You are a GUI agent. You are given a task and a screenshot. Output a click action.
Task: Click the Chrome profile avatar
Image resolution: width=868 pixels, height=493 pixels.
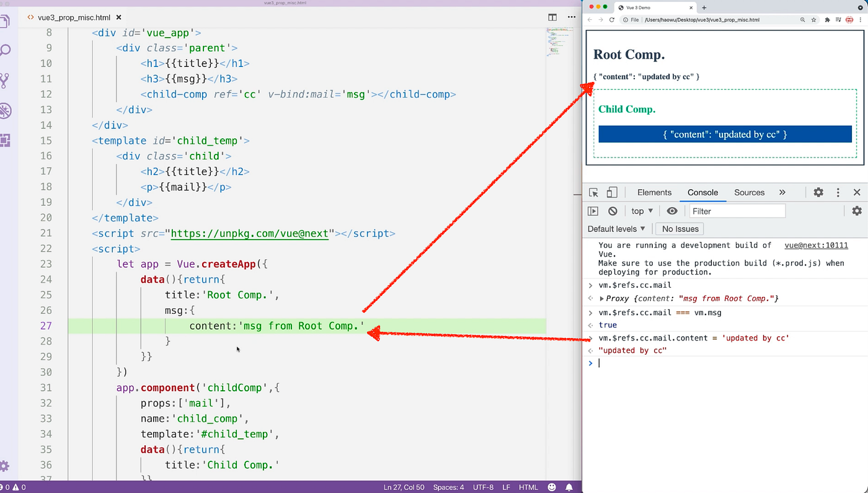849,20
